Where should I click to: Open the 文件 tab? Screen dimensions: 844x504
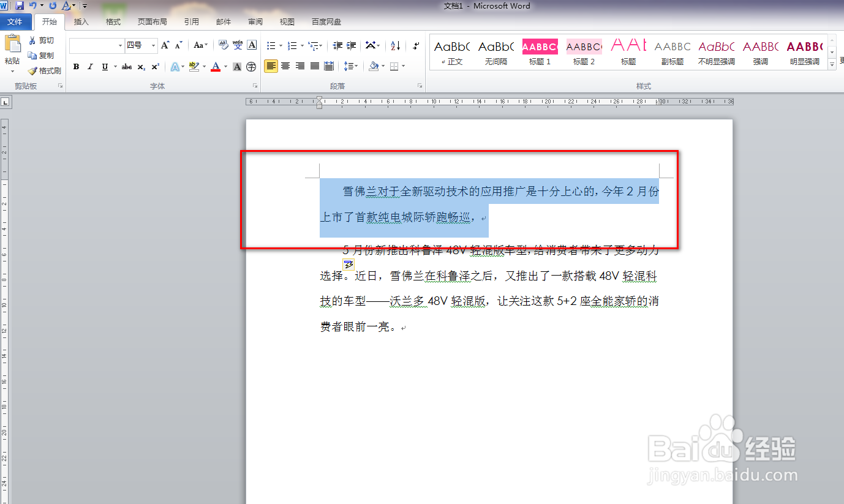pos(15,22)
